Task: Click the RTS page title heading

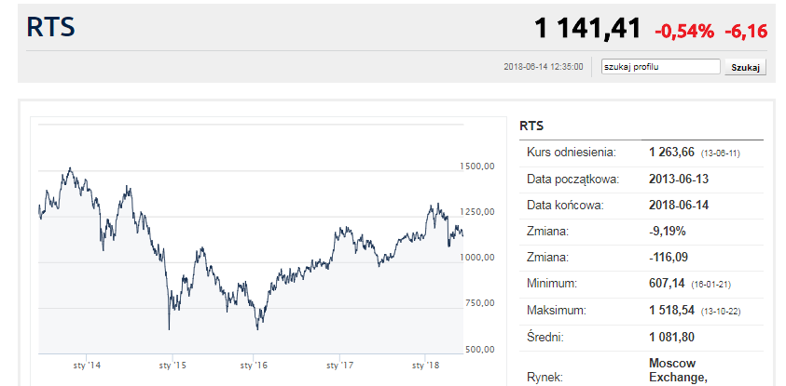Action: (x=51, y=27)
